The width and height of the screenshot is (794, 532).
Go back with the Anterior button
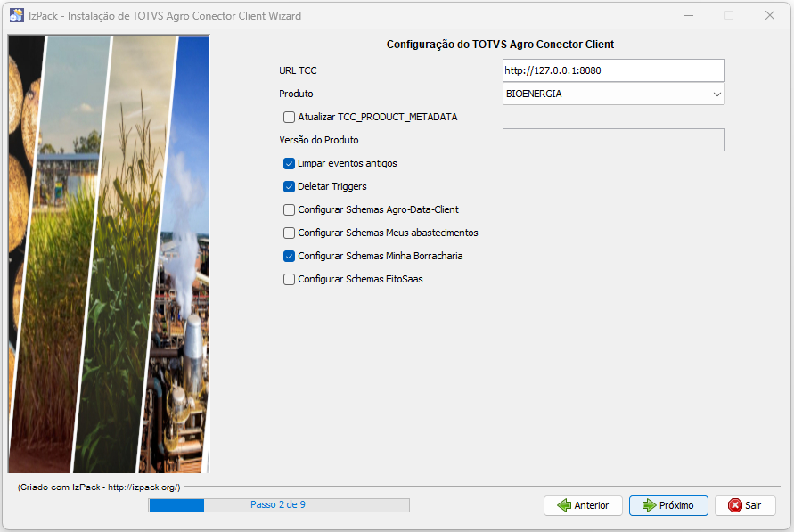click(x=583, y=505)
